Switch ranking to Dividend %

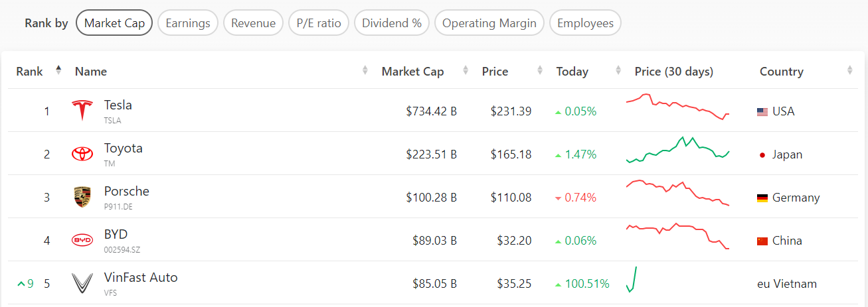tap(392, 23)
